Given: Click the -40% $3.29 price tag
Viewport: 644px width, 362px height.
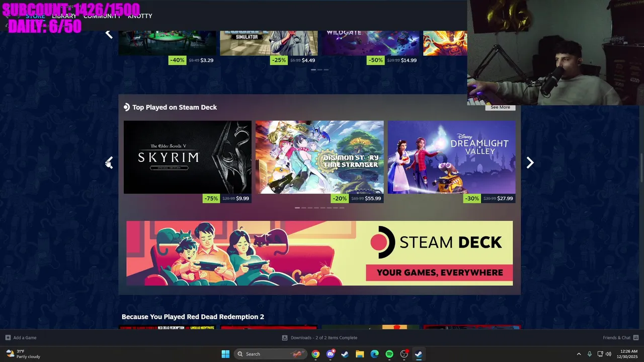Looking at the screenshot, I should pyautogui.click(x=192, y=60).
